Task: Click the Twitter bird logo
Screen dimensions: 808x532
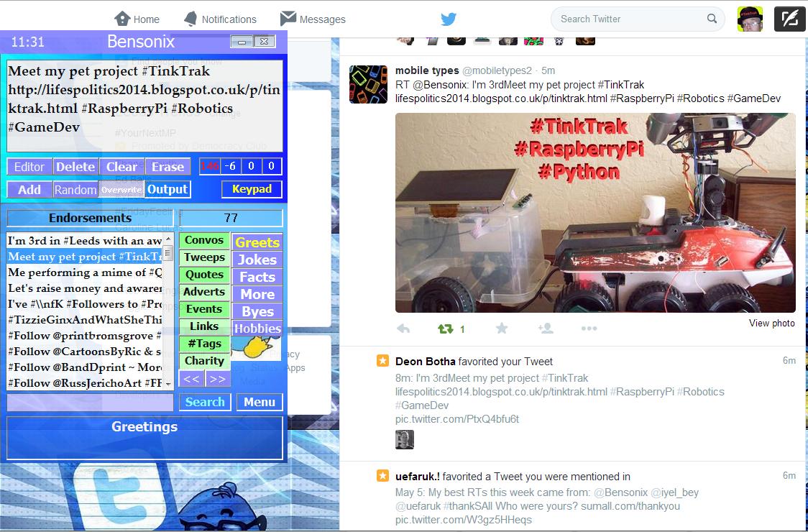Action: [449, 19]
